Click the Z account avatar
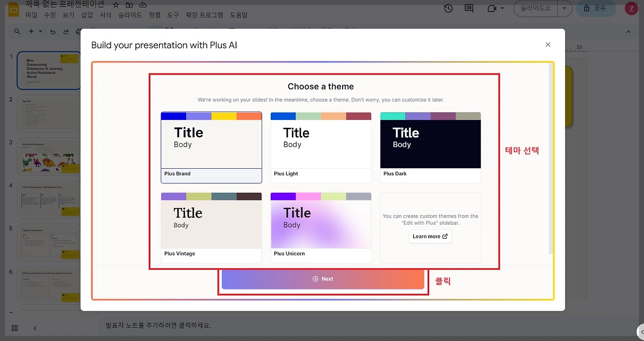 click(631, 8)
